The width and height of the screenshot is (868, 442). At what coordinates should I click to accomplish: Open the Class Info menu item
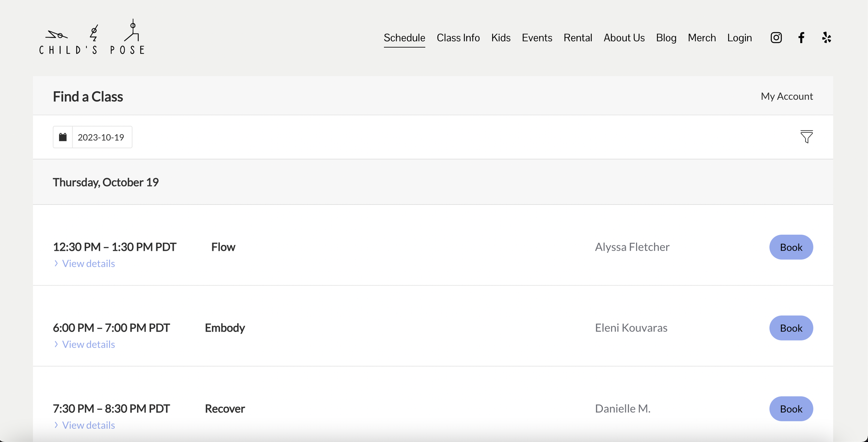click(458, 37)
